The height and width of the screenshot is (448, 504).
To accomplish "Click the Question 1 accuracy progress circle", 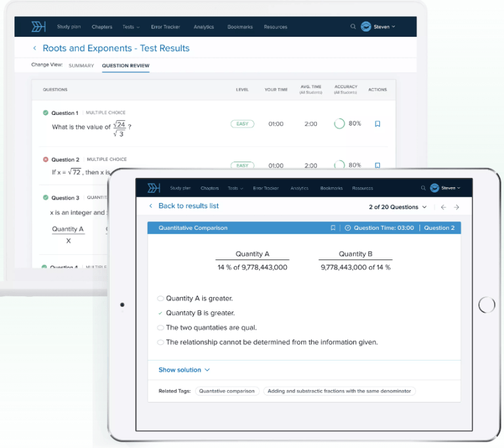I will pyautogui.click(x=339, y=123).
